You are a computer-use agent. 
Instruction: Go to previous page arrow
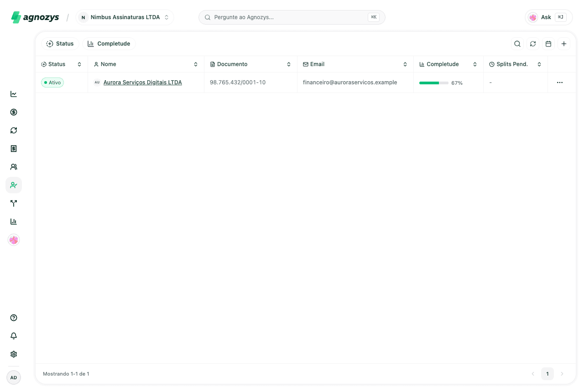(x=533, y=374)
